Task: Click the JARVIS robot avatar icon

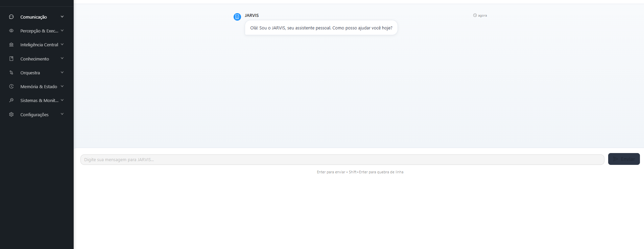Action: click(237, 17)
